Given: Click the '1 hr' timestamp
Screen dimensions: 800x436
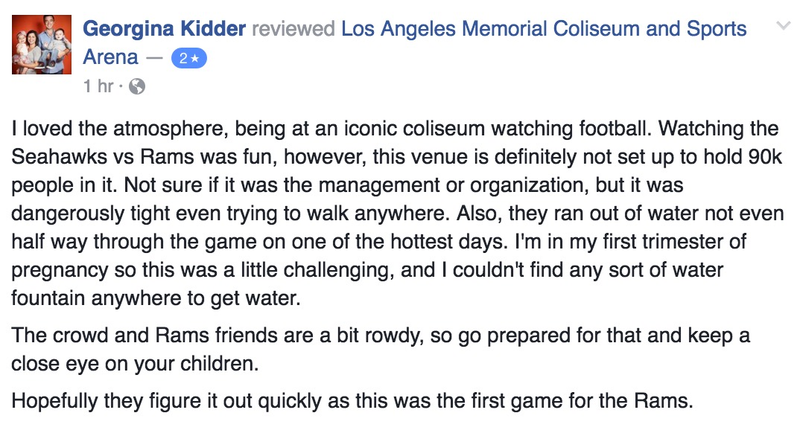Looking at the screenshot, I should point(98,86).
